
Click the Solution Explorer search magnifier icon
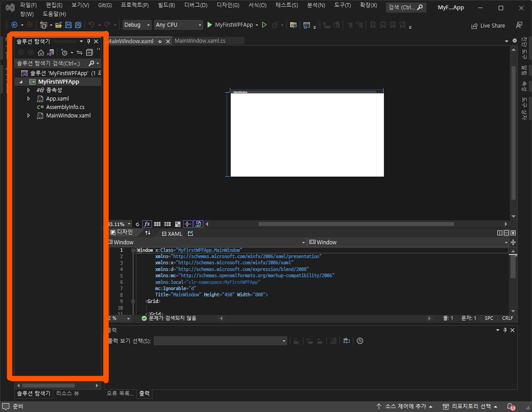(x=91, y=63)
